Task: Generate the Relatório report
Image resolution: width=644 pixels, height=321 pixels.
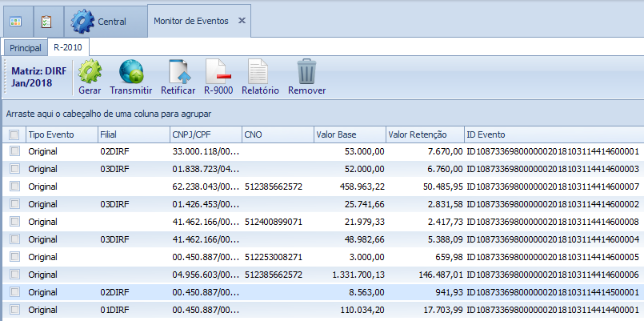Action: click(x=259, y=74)
